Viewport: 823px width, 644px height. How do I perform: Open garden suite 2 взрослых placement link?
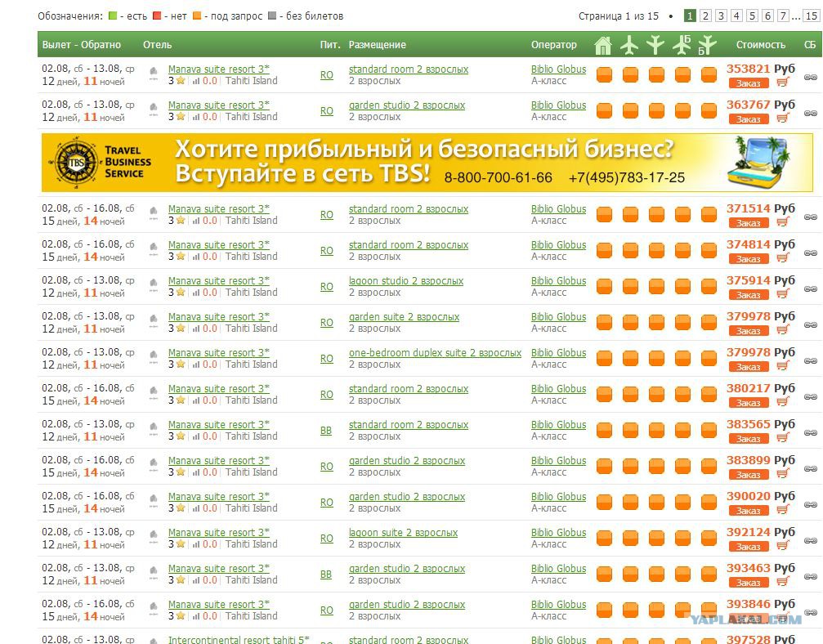(x=404, y=317)
